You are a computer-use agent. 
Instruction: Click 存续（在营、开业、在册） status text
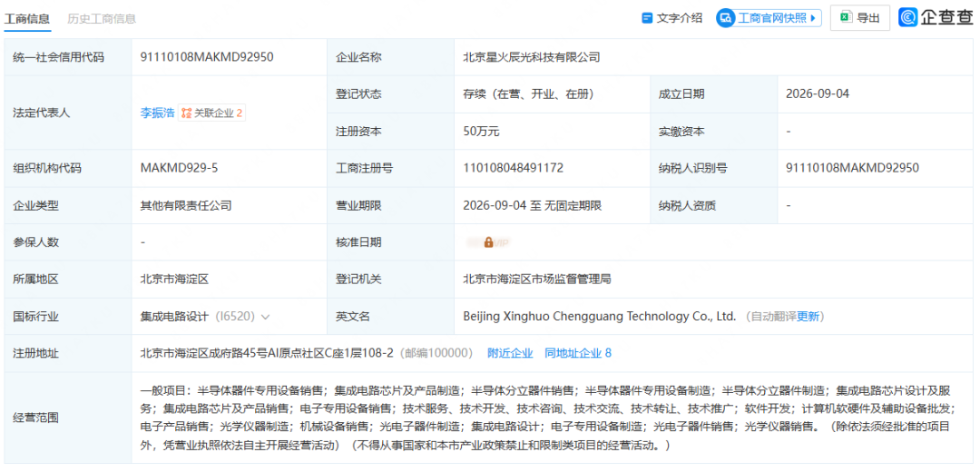(x=528, y=94)
